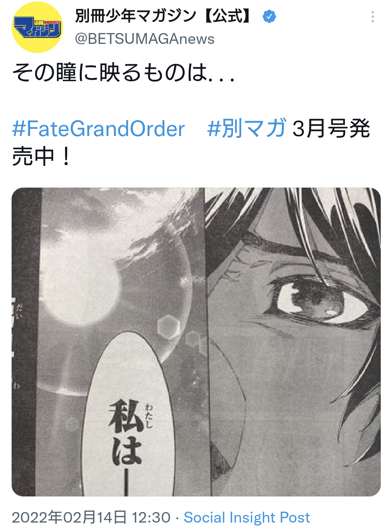Click the 12:30 time in the timestamp
The width and height of the screenshot is (392, 532).
point(151,517)
